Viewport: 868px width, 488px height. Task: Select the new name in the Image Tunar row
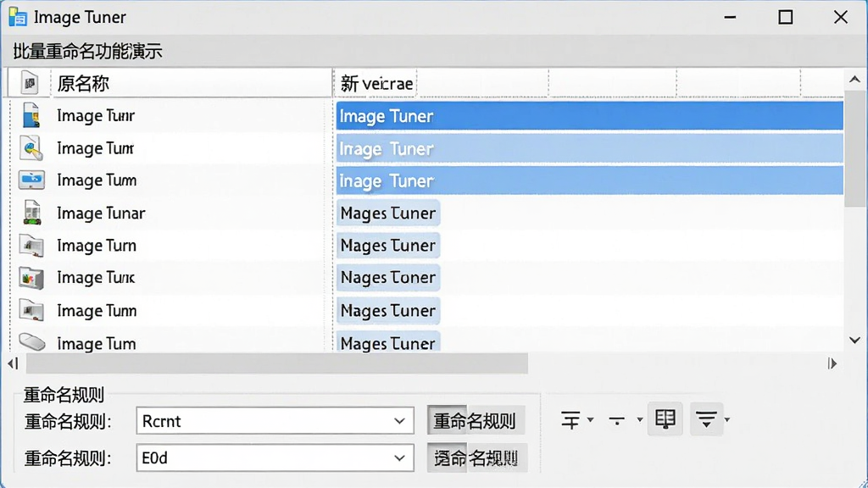[x=388, y=213]
